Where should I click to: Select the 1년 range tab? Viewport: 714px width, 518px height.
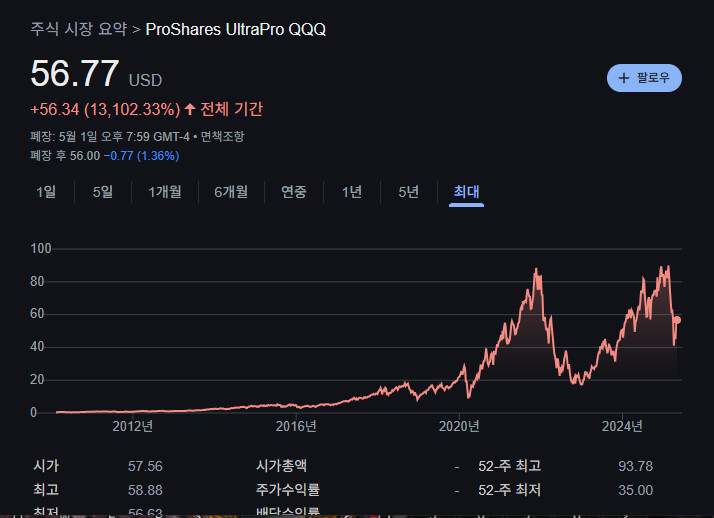pos(352,192)
